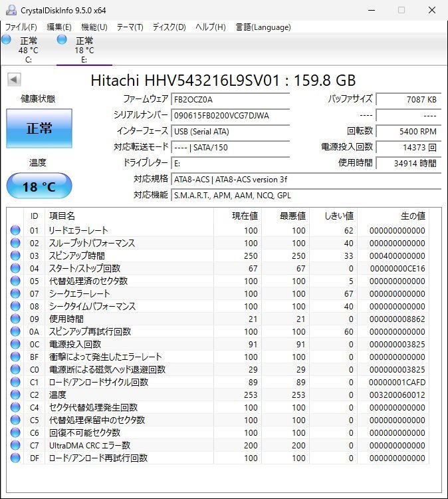Open the 編集(E) menu
448x499 pixels.
[x=59, y=27]
